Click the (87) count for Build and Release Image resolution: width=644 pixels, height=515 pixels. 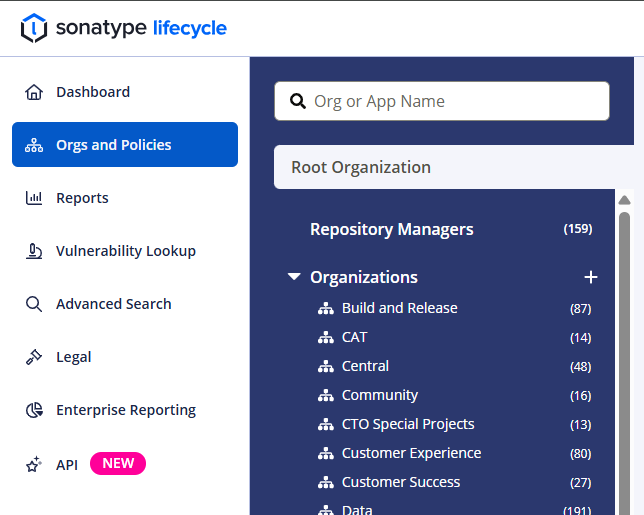[x=580, y=309]
